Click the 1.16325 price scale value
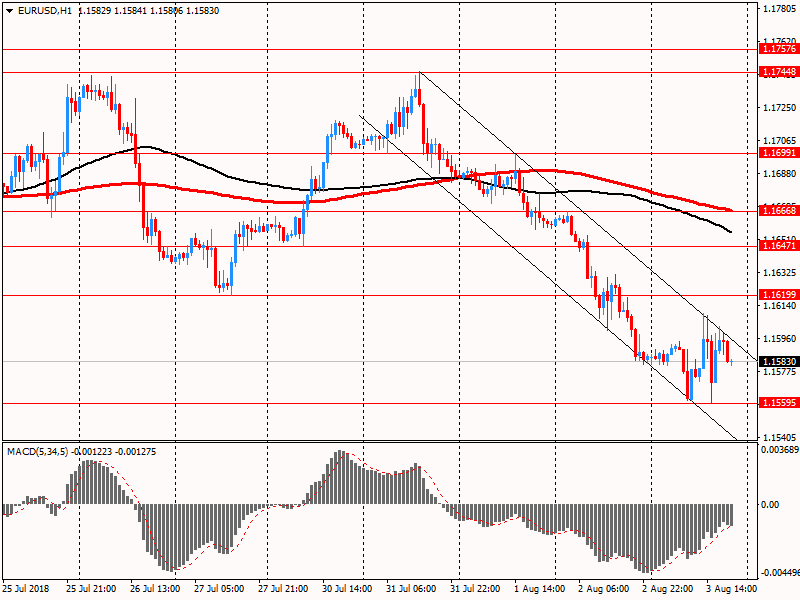The image size is (800, 600). pos(779,272)
